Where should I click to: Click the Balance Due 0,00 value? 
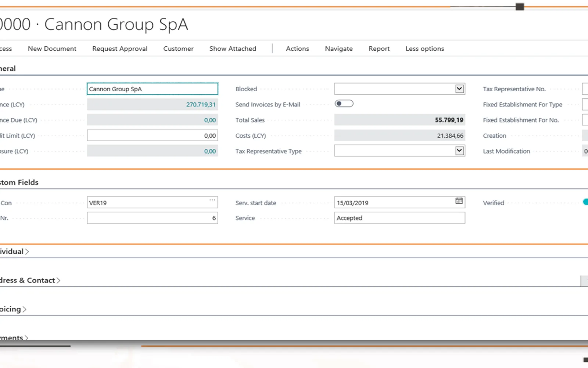point(210,120)
